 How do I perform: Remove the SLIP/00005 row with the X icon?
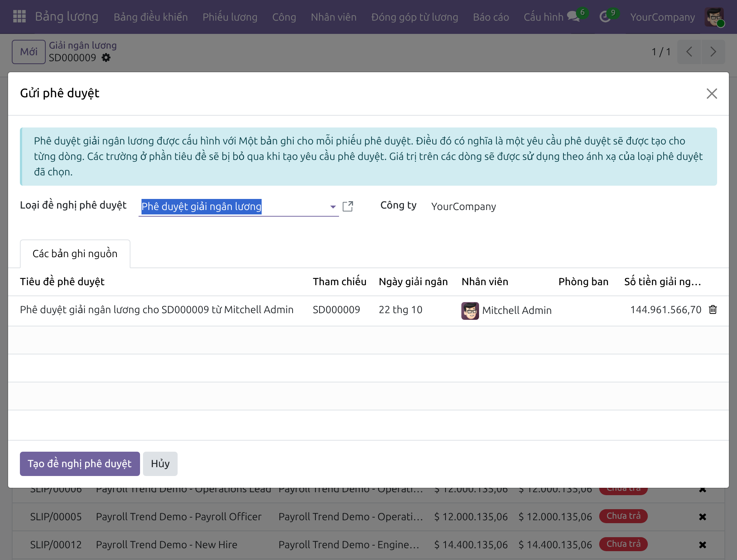(702, 517)
